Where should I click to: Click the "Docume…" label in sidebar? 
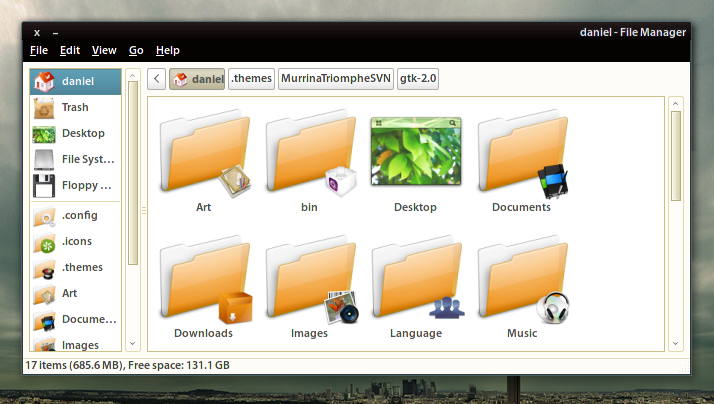click(x=89, y=319)
